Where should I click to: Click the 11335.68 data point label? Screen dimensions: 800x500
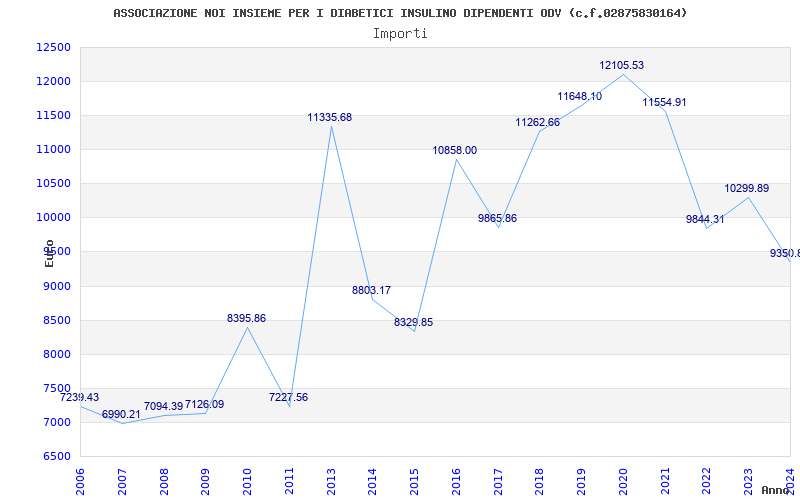[330, 117]
